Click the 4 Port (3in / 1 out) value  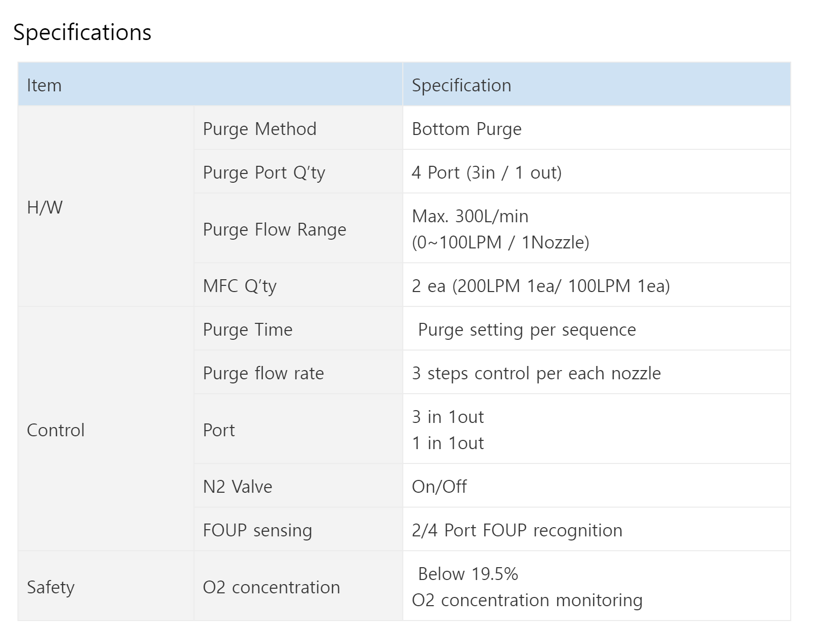pyautogui.click(x=486, y=172)
